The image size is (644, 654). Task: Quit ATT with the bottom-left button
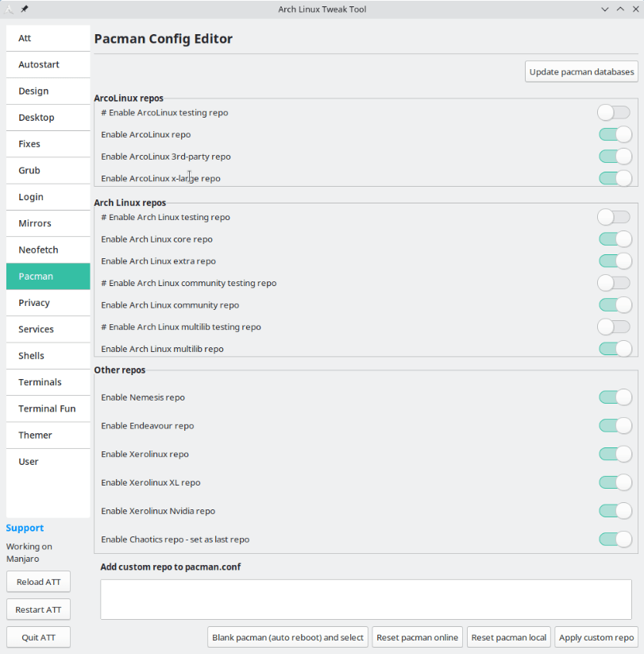pyautogui.click(x=38, y=637)
